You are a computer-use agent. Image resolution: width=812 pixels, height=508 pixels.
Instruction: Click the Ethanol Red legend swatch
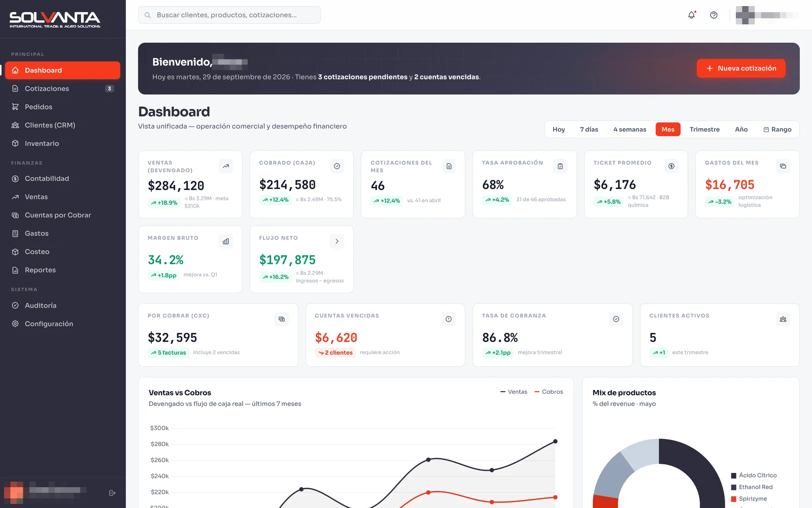pos(733,487)
